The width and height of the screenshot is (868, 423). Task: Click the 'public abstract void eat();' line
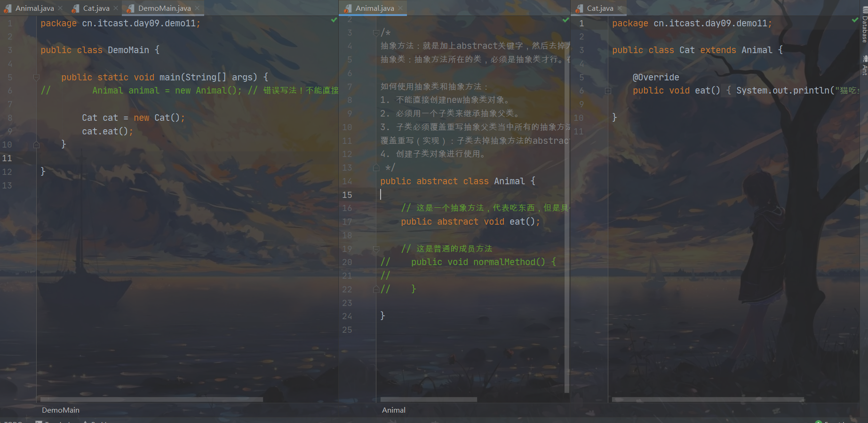[x=470, y=221]
